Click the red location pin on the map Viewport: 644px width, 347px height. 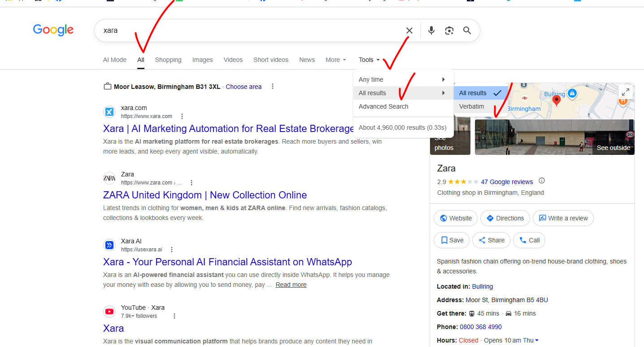(x=557, y=100)
